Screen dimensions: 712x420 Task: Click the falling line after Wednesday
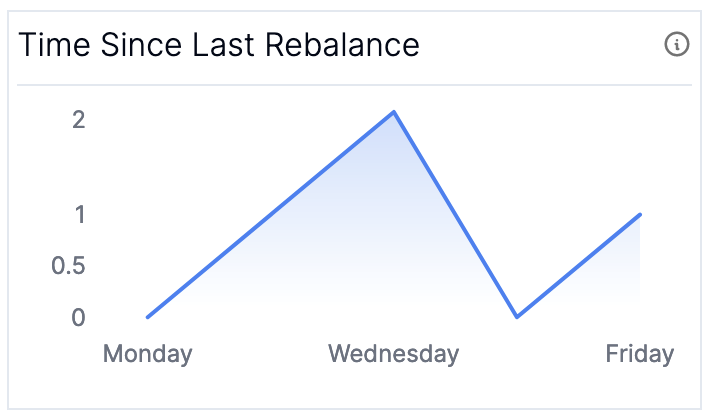tap(455, 214)
